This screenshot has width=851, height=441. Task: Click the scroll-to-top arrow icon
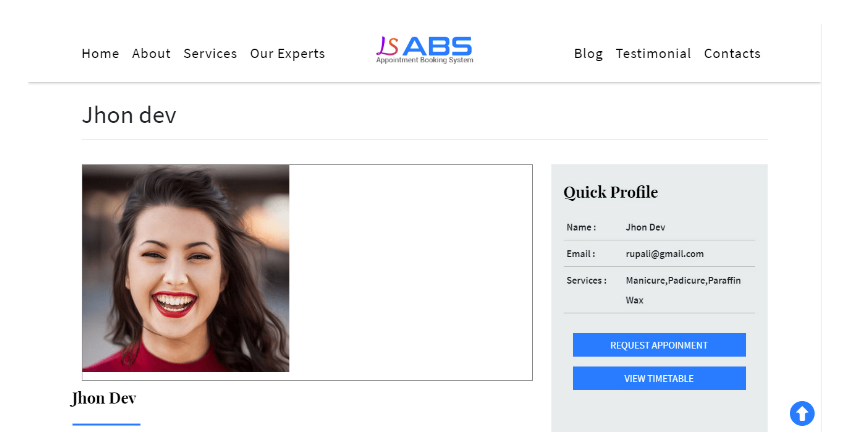coord(802,413)
